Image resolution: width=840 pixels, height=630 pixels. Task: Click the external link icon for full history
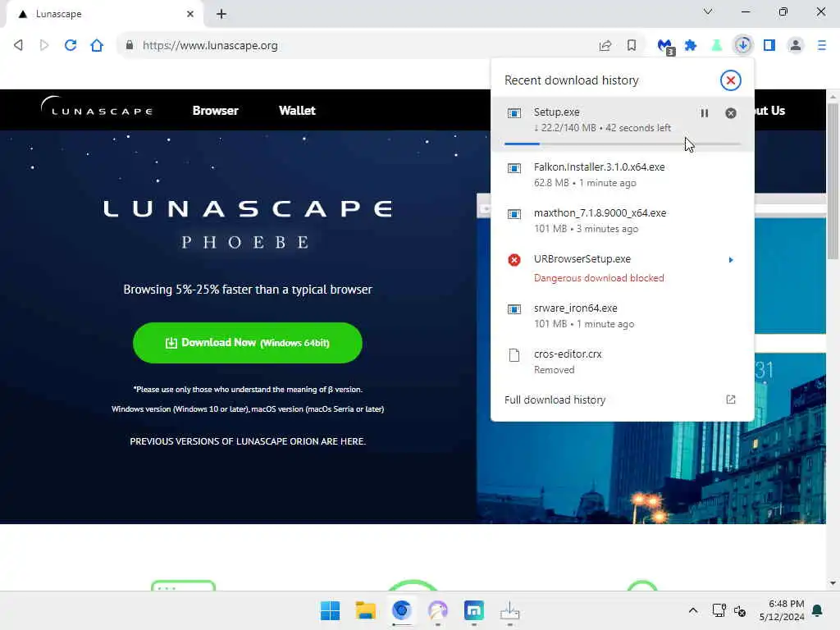tap(731, 399)
